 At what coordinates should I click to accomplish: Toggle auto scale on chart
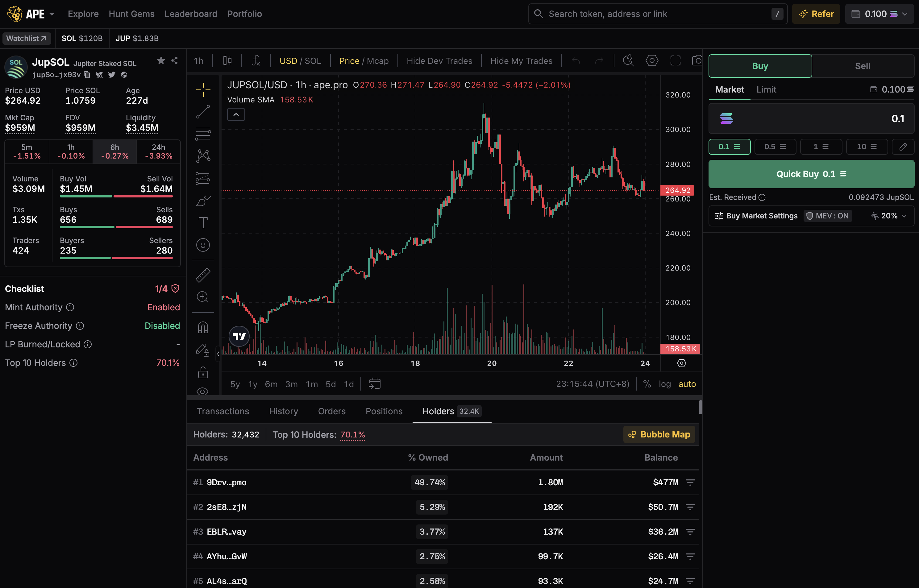(x=687, y=384)
